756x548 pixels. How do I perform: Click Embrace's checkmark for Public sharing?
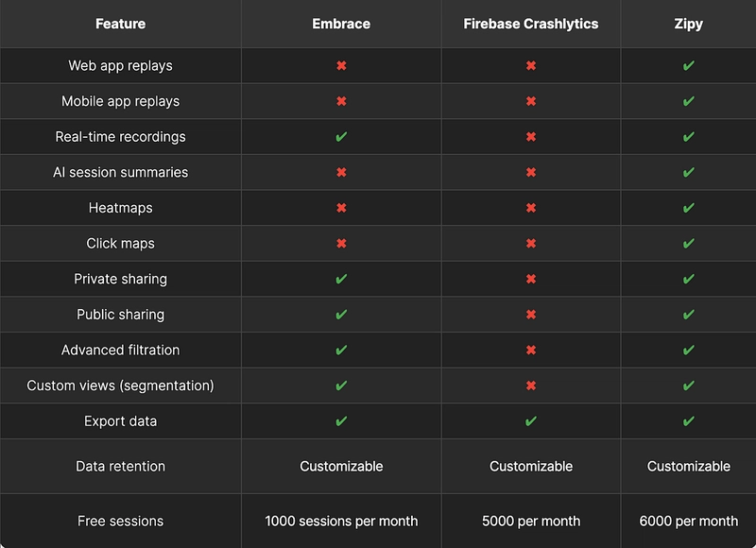[341, 315]
